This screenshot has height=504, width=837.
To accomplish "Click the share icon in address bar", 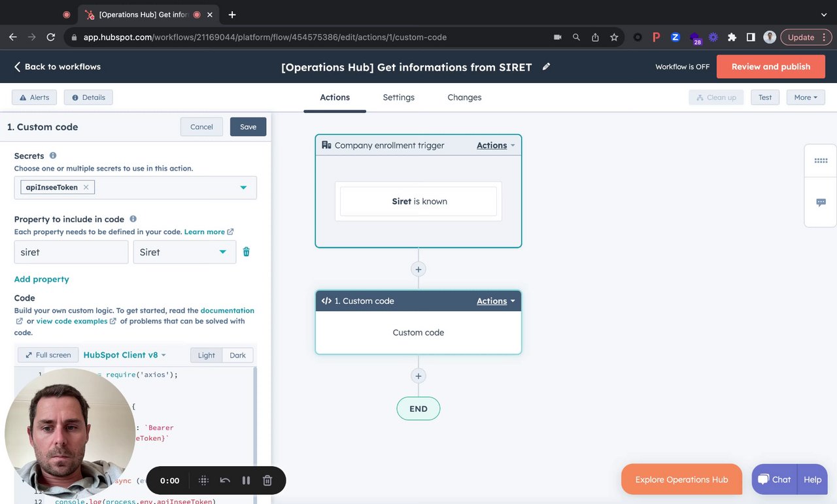I will (x=595, y=37).
